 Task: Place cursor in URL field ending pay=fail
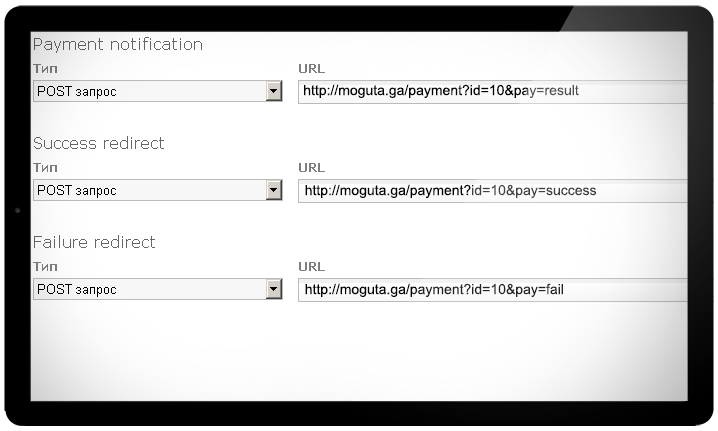(492, 290)
